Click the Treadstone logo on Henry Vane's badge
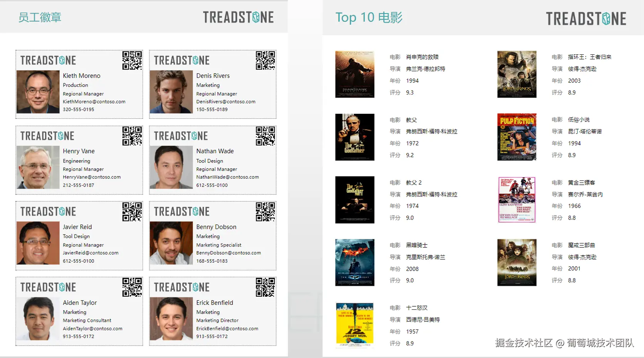644x358 pixels. pos(47,136)
